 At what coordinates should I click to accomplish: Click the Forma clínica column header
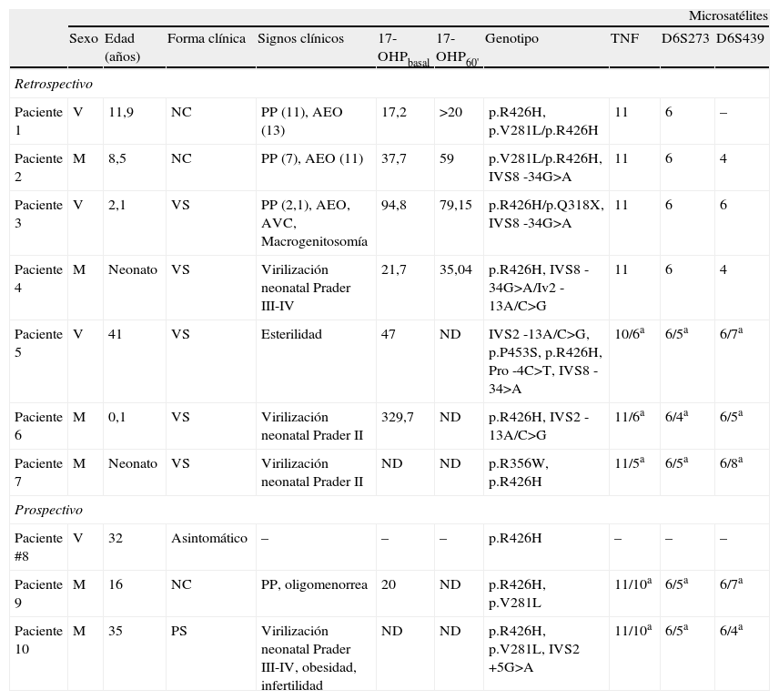coord(206,39)
